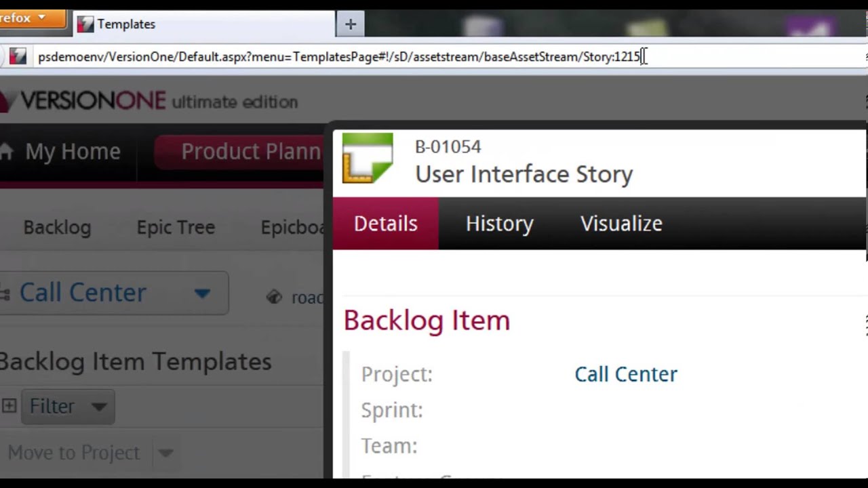
Task: Click the Sprint field label
Action: 392,410
